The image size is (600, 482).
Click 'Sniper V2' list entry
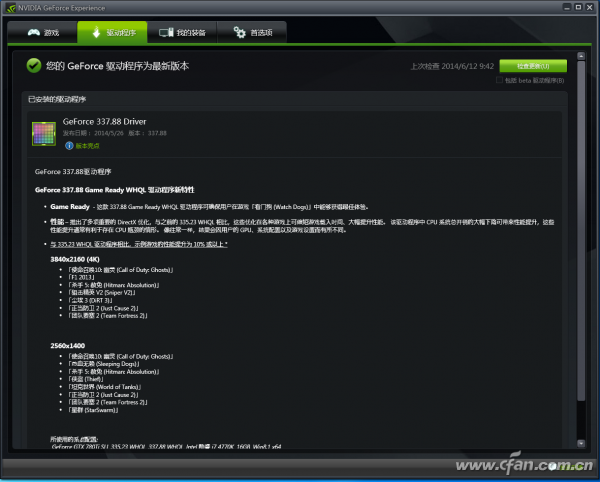point(102,293)
